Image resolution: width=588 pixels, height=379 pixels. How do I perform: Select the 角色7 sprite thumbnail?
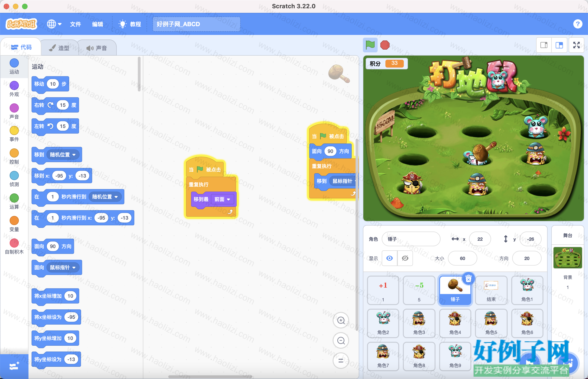383,356
